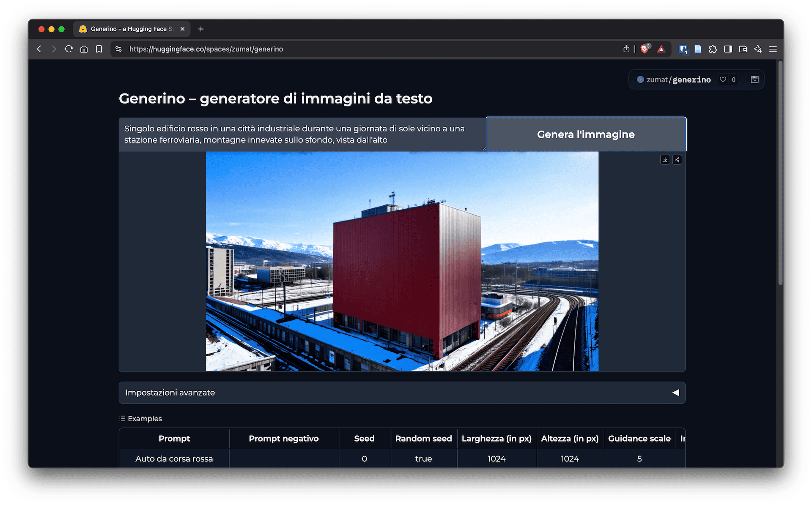The width and height of the screenshot is (812, 505).
Task: Open Brave Shields lion icon
Action: (x=645, y=49)
